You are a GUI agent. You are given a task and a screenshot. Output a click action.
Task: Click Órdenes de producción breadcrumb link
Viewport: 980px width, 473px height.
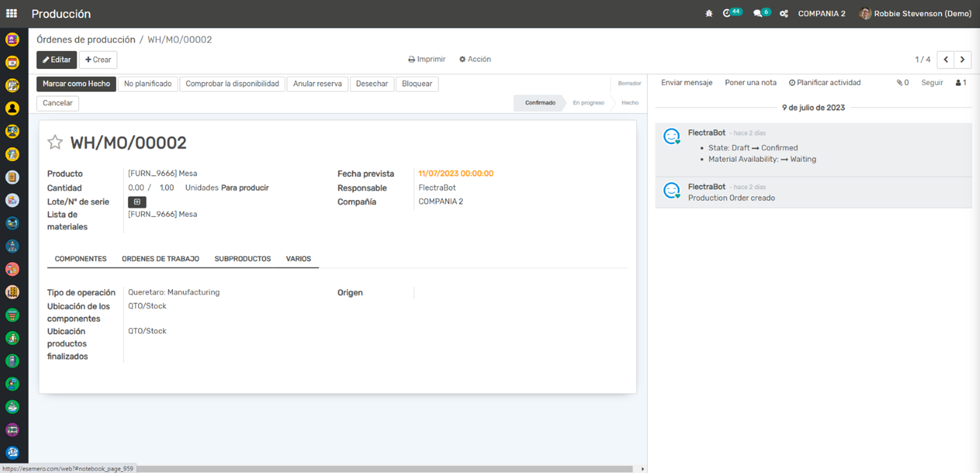tap(86, 39)
